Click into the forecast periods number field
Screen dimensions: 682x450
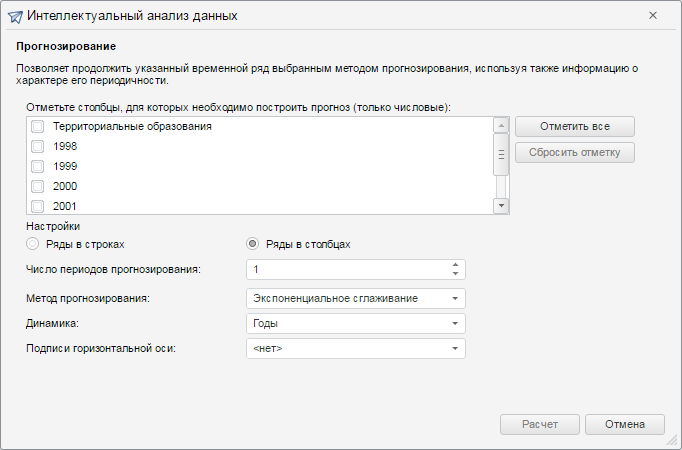pyautogui.click(x=345, y=270)
